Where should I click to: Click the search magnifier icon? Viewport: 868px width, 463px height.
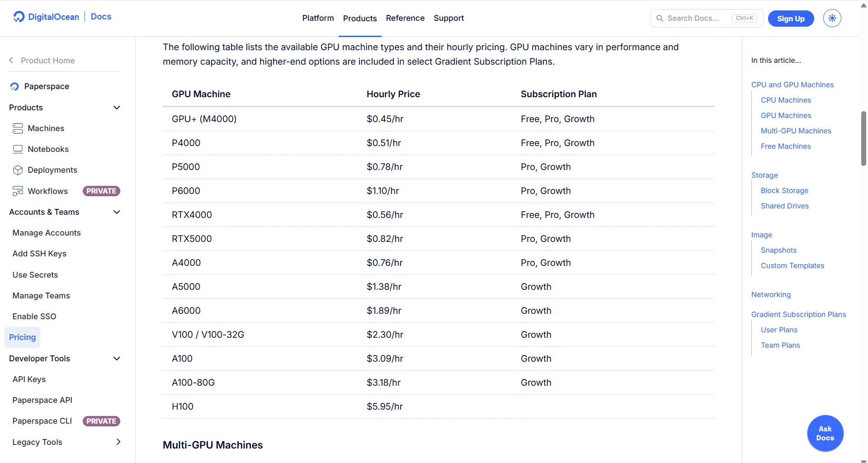660,18
